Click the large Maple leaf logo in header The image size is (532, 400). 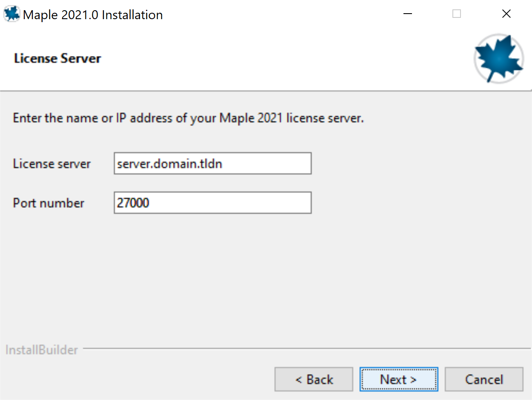coord(498,58)
